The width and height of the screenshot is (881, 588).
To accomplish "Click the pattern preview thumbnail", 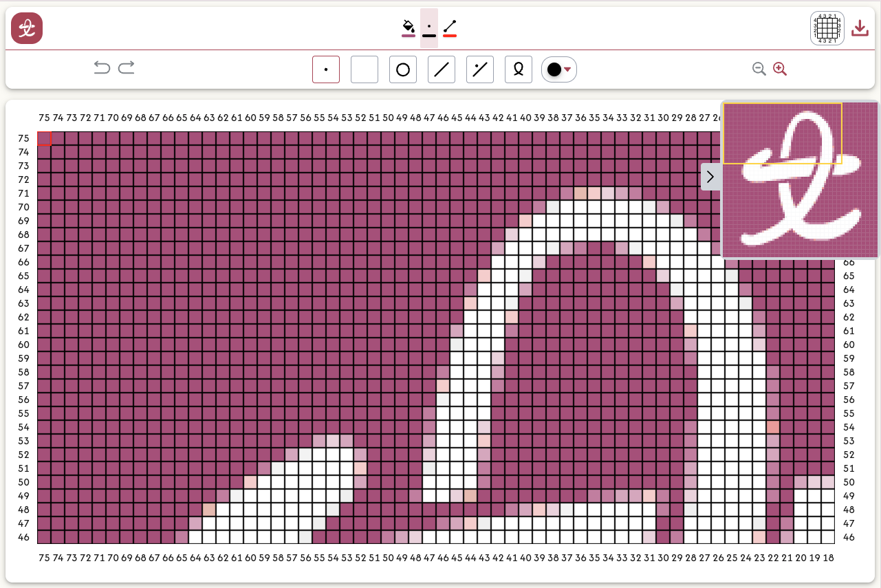I will click(800, 179).
